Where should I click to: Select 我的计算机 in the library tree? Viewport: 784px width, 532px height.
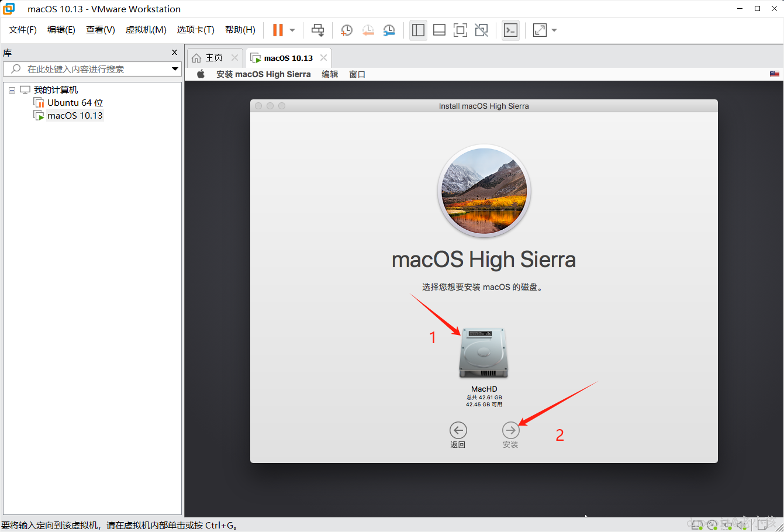click(56, 90)
